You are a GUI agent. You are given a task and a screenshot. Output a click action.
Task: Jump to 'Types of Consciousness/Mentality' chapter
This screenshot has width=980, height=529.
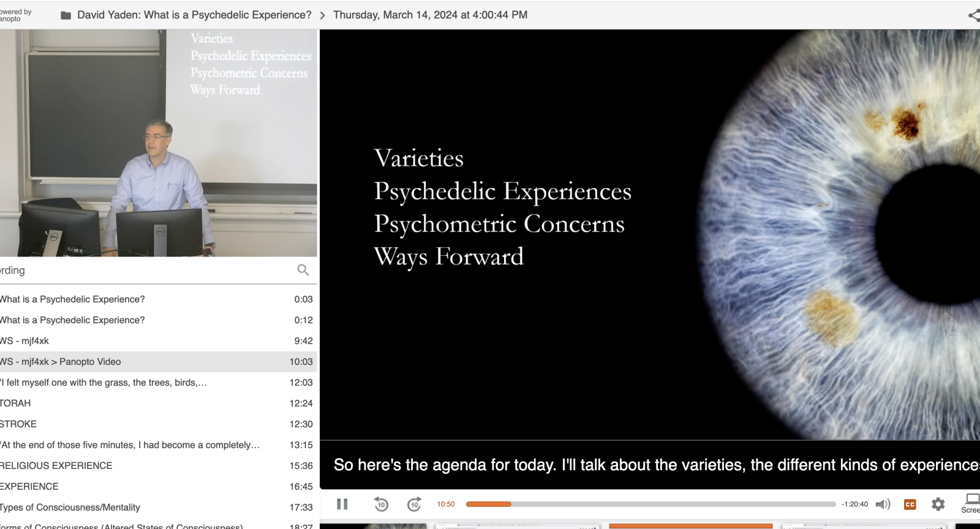click(159, 508)
